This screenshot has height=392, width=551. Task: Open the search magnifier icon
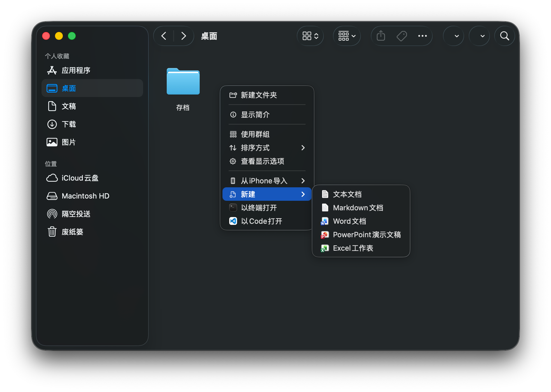(504, 36)
